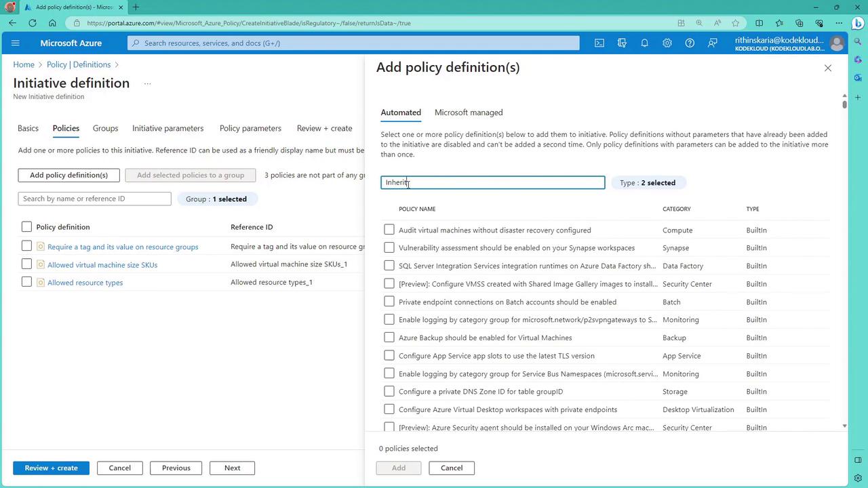The height and width of the screenshot is (488, 868).
Task: Click the Previous button
Action: click(176, 468)
